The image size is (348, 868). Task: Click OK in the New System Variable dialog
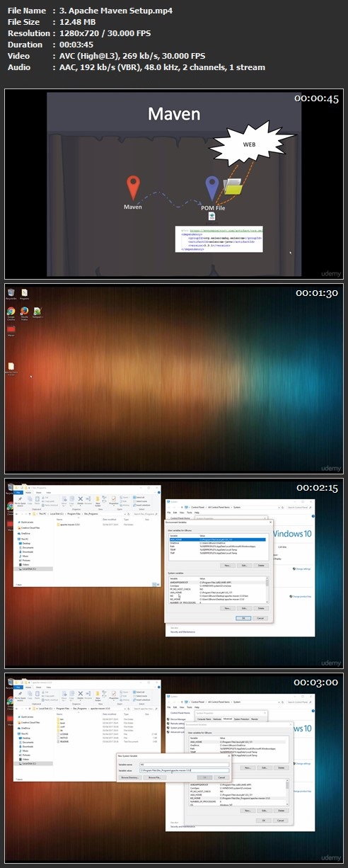[204, 777]
